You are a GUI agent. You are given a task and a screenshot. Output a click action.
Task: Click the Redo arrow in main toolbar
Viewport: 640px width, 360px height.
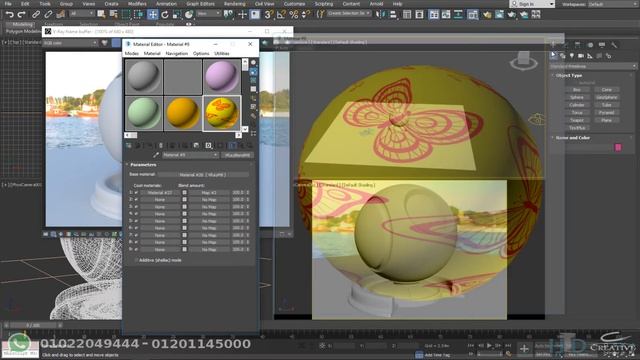(22, 14)
